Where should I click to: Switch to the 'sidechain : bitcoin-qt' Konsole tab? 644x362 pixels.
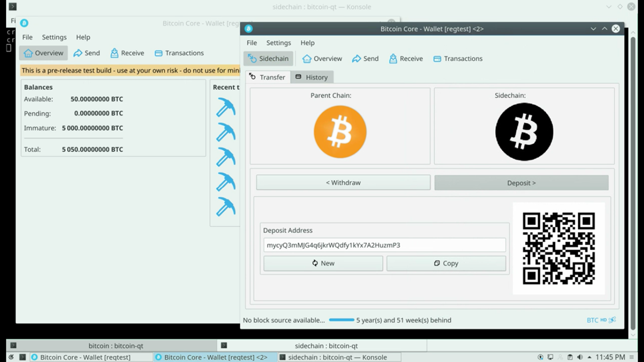tap(322, 346)
